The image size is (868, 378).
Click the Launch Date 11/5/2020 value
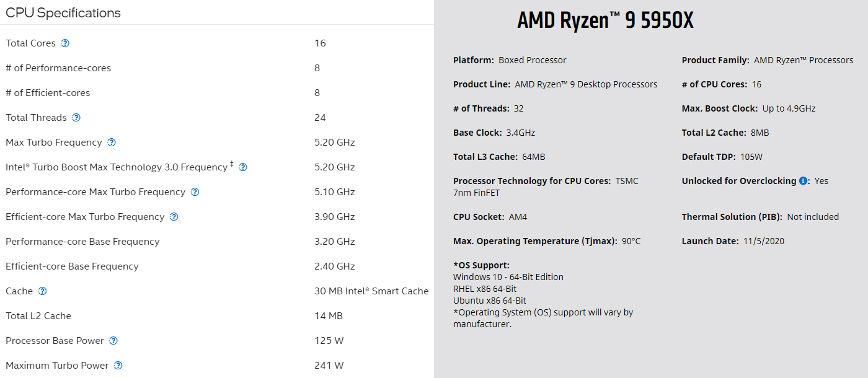click(764, 241)
